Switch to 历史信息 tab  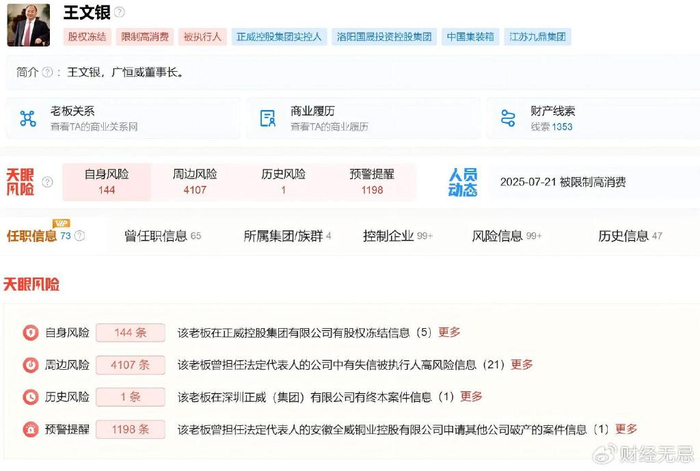630,236
